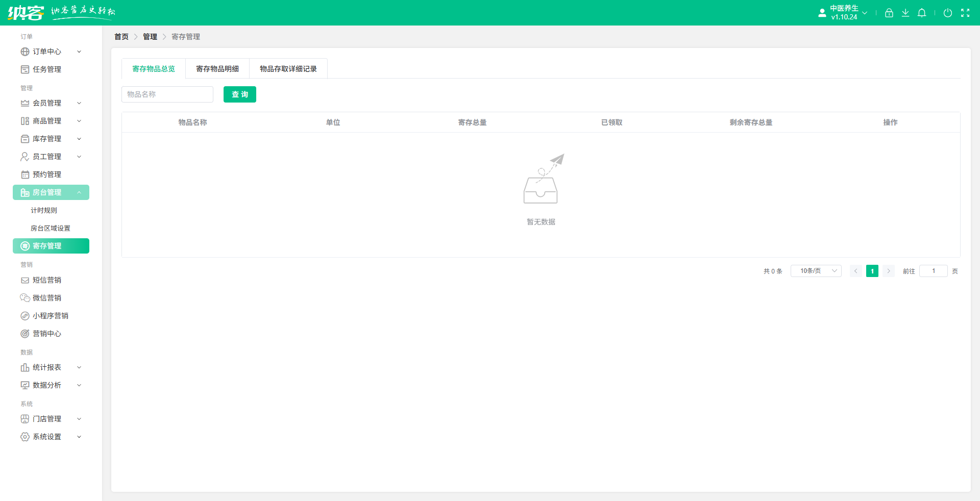Image resolution: width=980 pixels, height=501 pixels.
Task: Focus the 物品名称 search field
Action: click(167, 94)
